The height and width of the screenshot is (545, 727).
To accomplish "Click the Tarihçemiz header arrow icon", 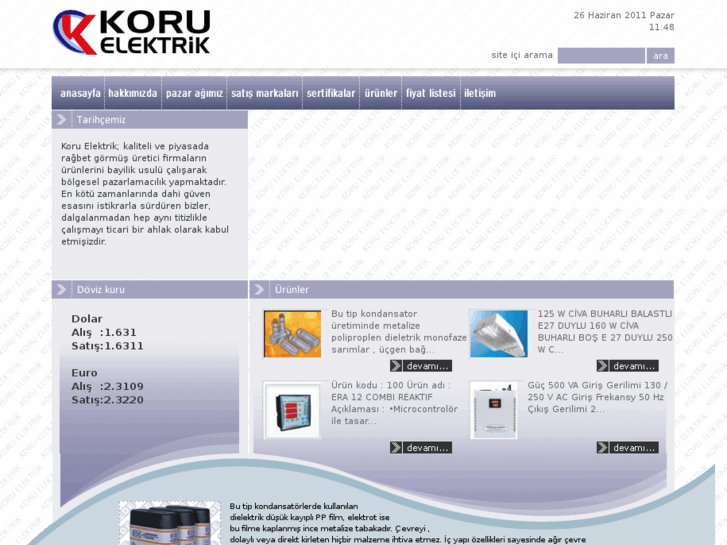I will coord(61,120).
